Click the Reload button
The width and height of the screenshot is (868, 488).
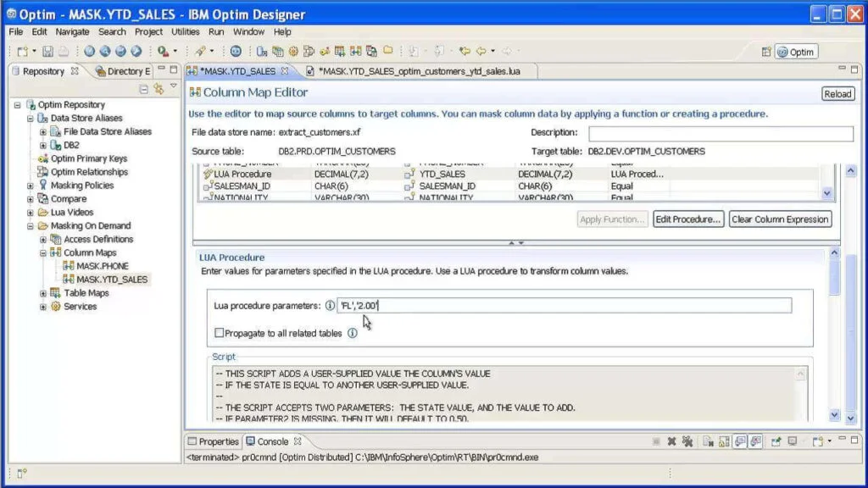click(837, 93)
